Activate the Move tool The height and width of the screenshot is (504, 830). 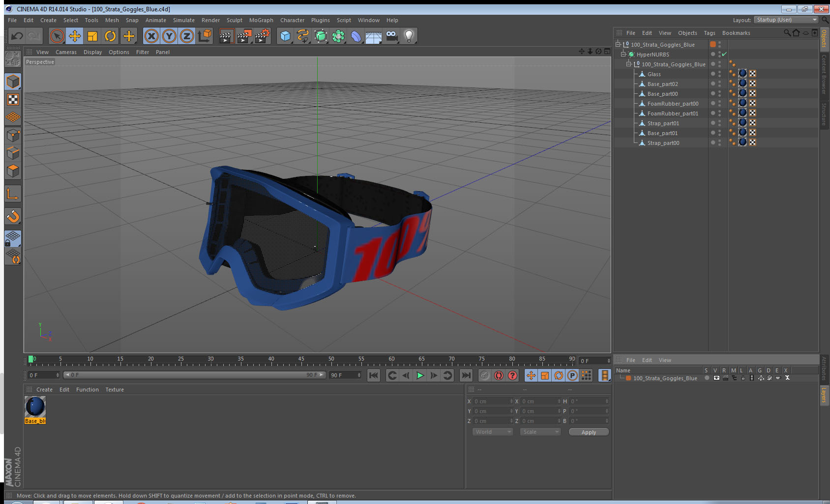(75, 36)
